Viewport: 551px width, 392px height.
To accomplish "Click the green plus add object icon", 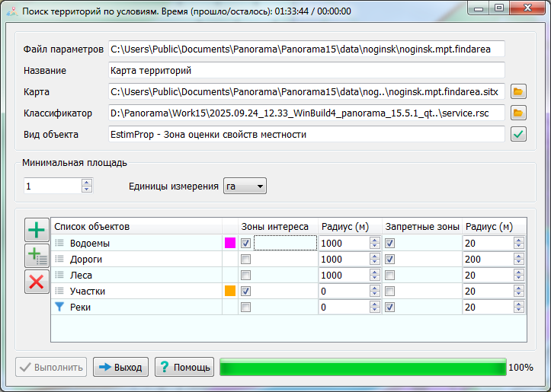I will click(36, 230).
